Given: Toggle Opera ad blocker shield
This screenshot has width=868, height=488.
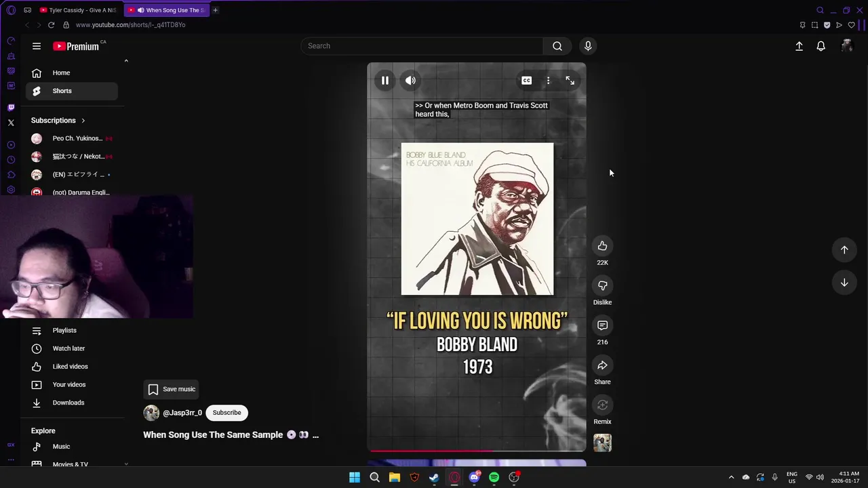Looking at the screenshot, I should [827, 25].
